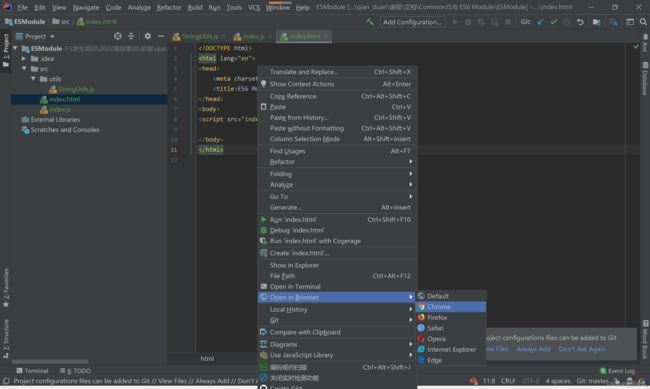650x389 pixels.
Task: Hide the Project panel with the minus icon
Action: [161, 36]
